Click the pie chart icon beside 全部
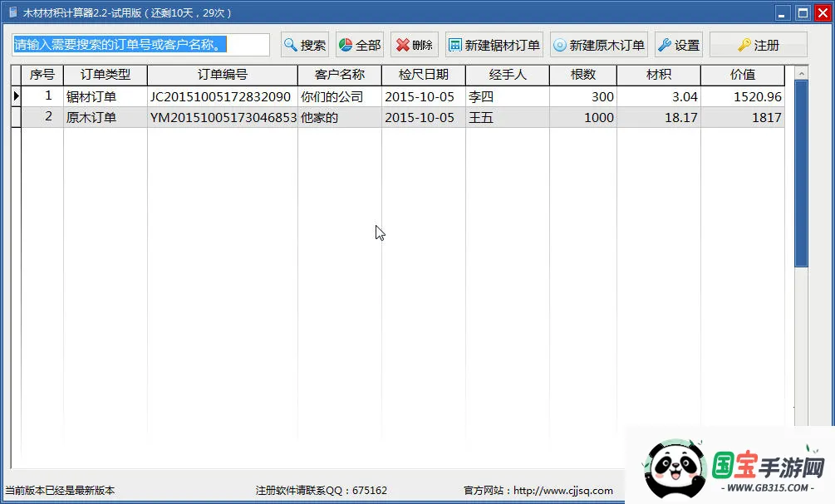835x504 pixels. 346,44
